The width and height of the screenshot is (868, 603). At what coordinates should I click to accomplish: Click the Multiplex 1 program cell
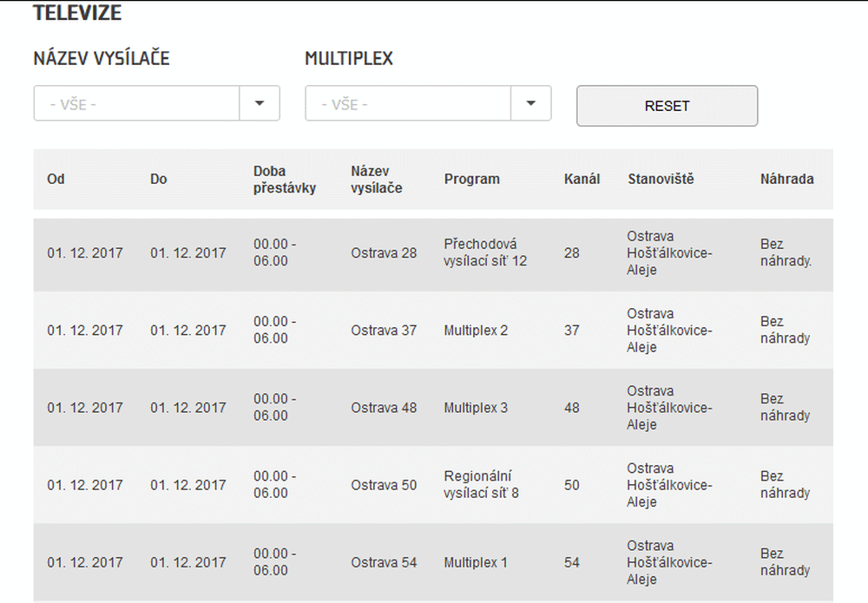point(476,562)
